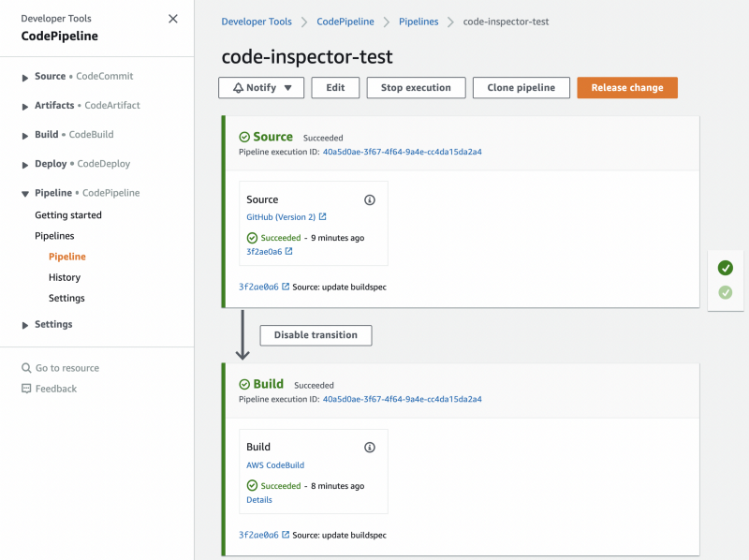749x560 pixels.
Task: Expand the Artifacts CodeArtifact section
Action: pyautogui.click(x=25, y=107)
